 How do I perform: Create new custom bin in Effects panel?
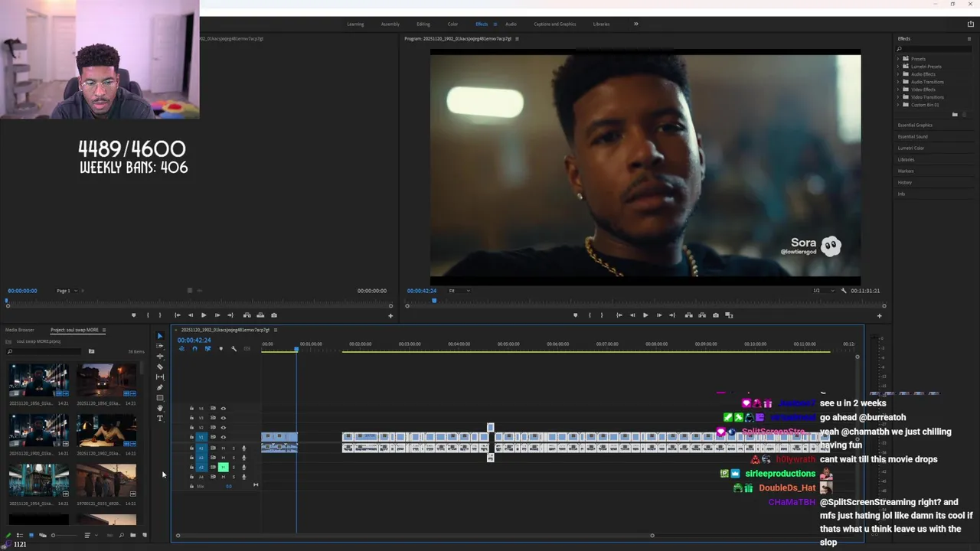tap(955, 115)
